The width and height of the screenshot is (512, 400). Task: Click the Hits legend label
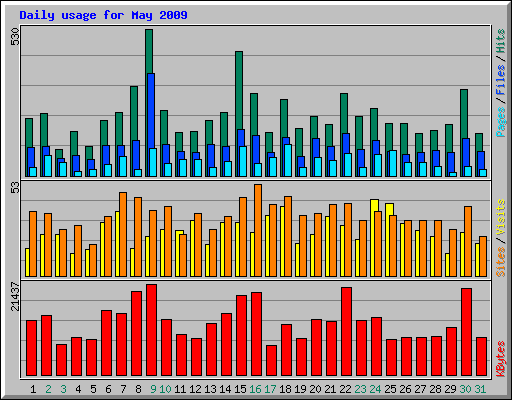click(500, 41)
